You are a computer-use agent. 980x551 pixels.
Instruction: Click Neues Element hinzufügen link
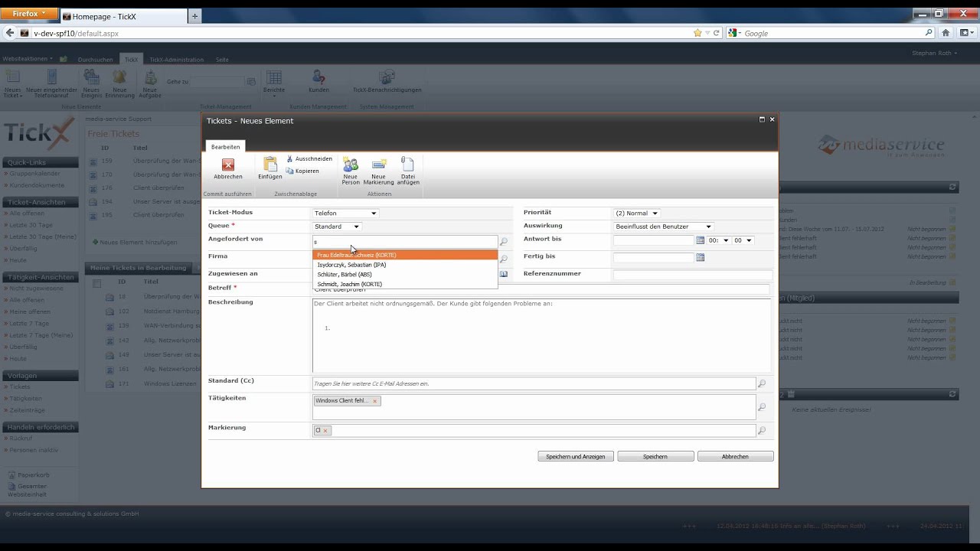(x=139, y=243)
